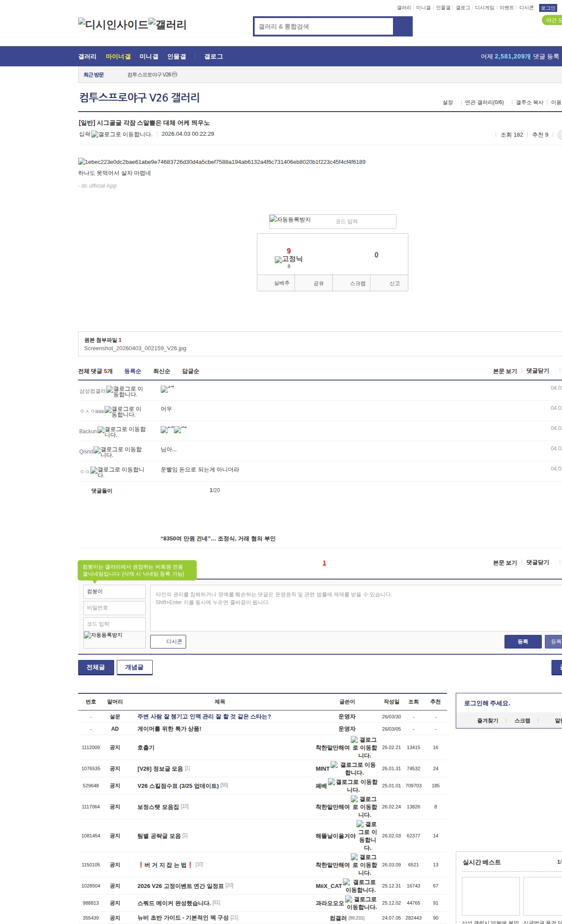Collapse comments with upper 댓글닫기
Image resolution: width=562 pixels, height=924 pixels.
click(537, 371)
